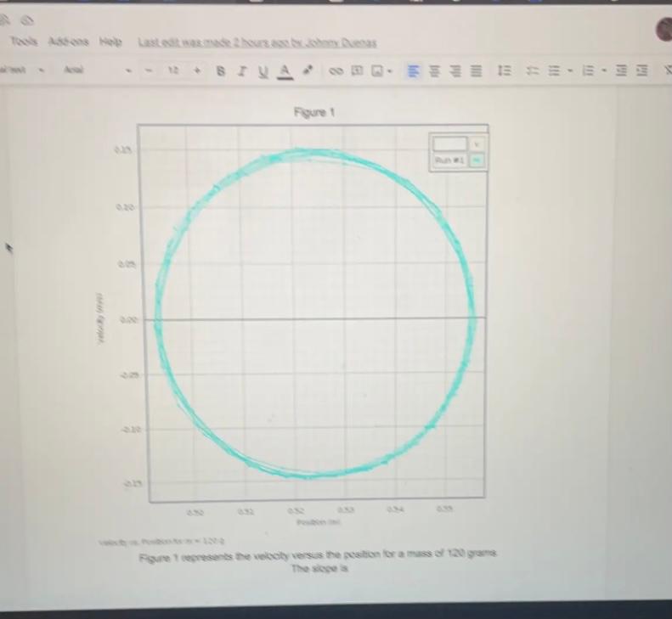Viewport: 672px width, 619px height.
Task: Click the insert link icon
Action: (x=336, y=70)
